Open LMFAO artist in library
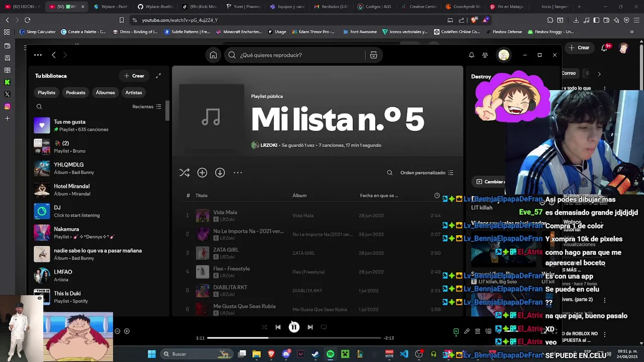 pos(99,276)
